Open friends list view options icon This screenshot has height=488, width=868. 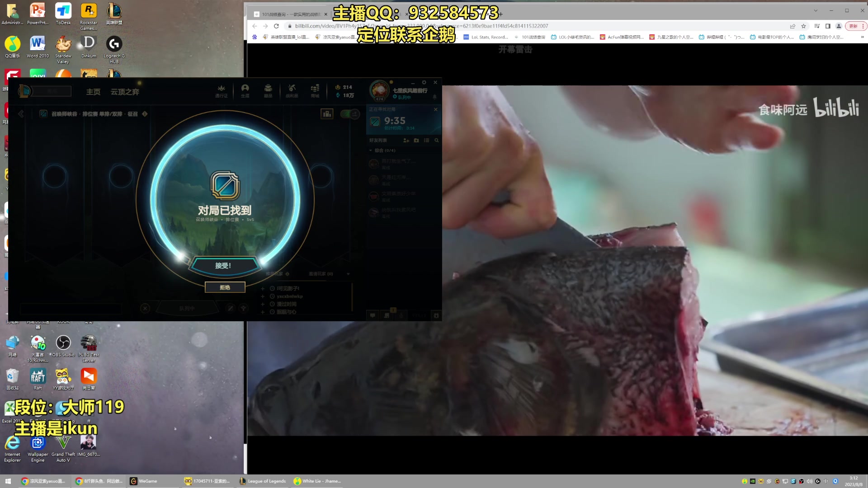tap(426, 141)
